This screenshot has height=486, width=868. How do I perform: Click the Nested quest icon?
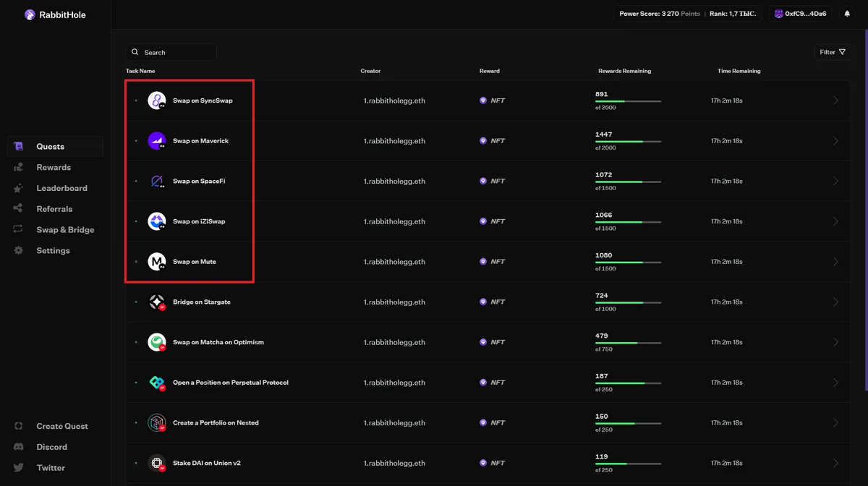click(157, 422)
